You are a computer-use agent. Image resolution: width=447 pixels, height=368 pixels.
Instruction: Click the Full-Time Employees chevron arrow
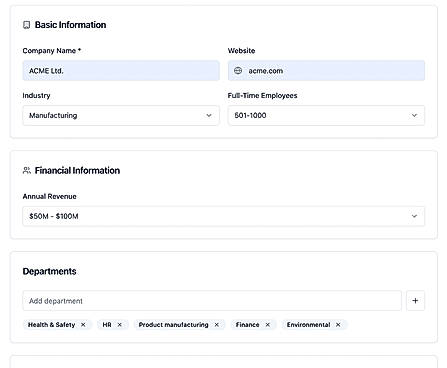pyautogui.click(x=414, y=116)
